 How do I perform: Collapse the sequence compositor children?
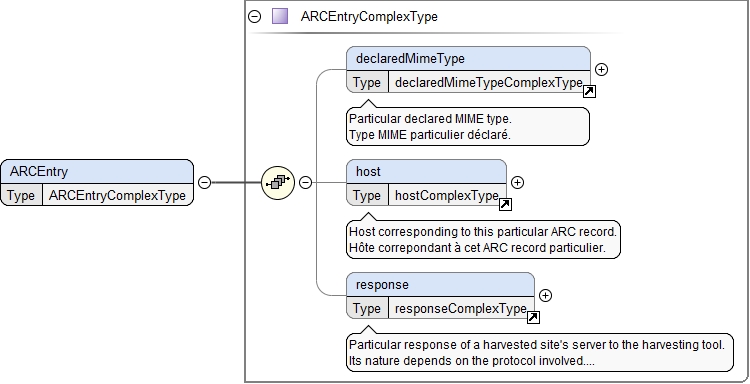tap(305, 182)
